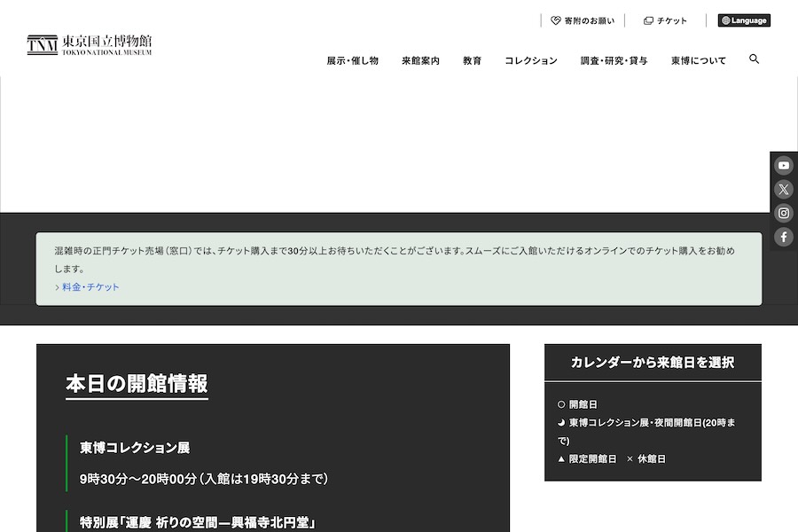The image size is (798, 532).
Task: Click the search magnifier icon
Action: pyautogui.click(x=754, y=59)
